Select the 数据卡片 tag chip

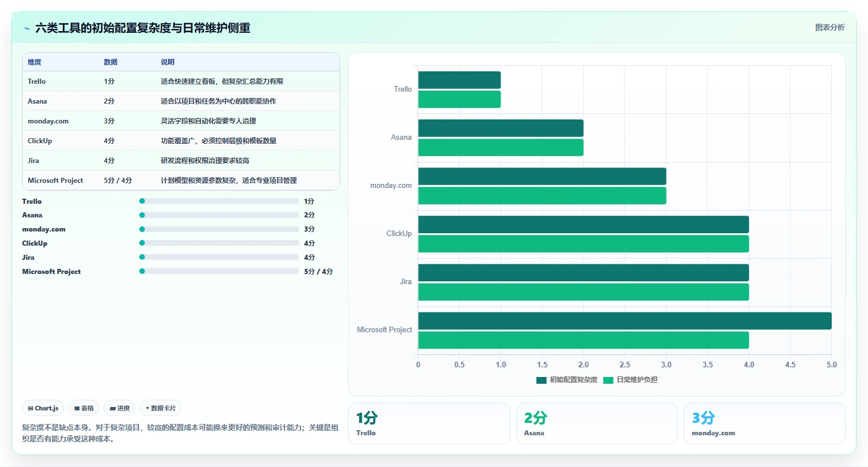tap(161, 408)
